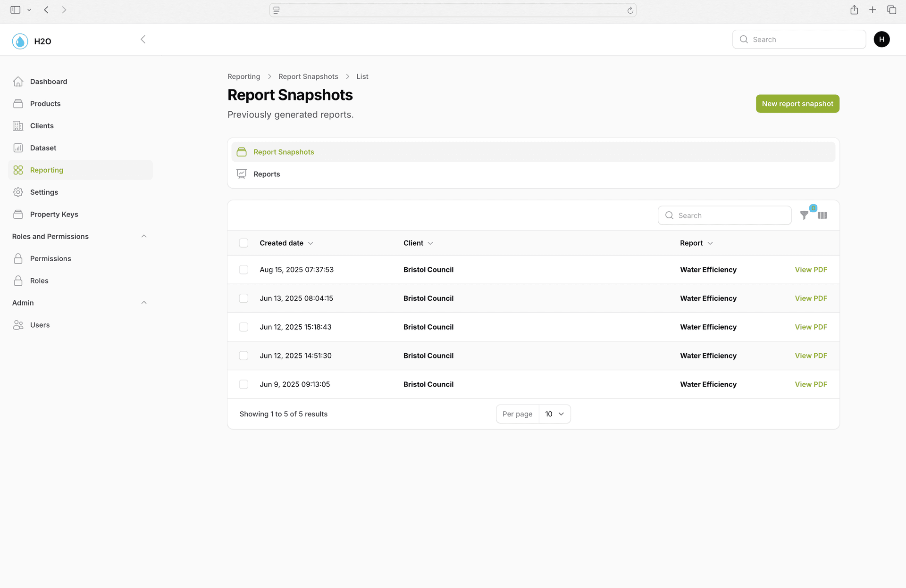Image resolution: width=906 pixels, height=588 pixels.
Task: Open the toggle columns icon
Action: click(822, 215)
